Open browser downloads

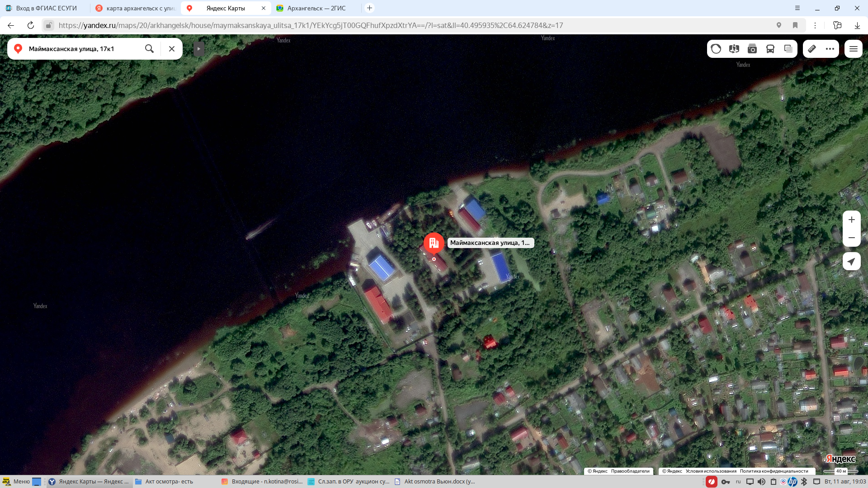coord(857,25)
